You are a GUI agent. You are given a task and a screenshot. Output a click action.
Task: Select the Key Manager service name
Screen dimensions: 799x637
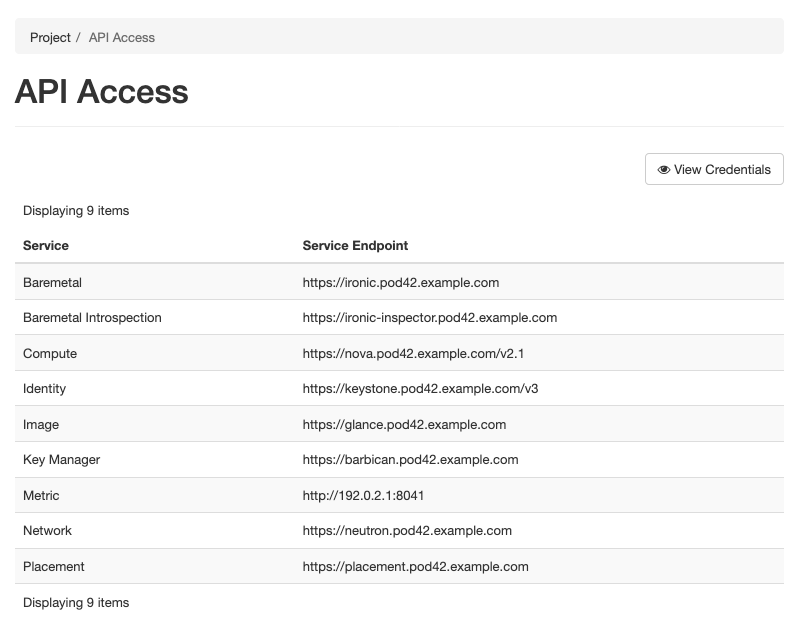pos(61,459)
